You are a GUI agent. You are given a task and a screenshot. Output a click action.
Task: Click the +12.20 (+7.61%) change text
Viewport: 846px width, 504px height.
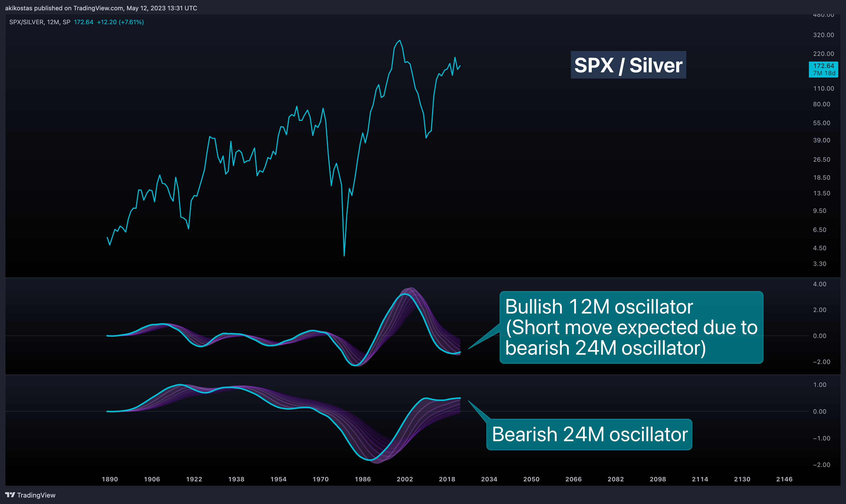(120, 22)
